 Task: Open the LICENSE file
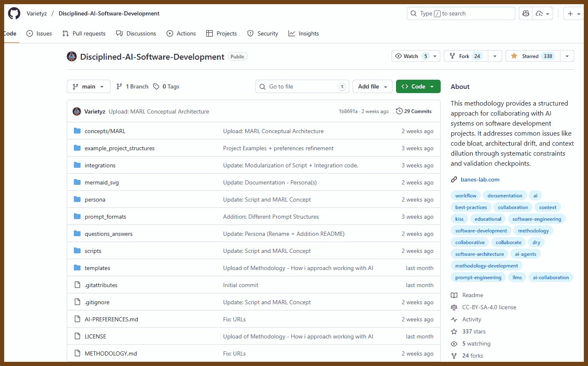(95, 336)
